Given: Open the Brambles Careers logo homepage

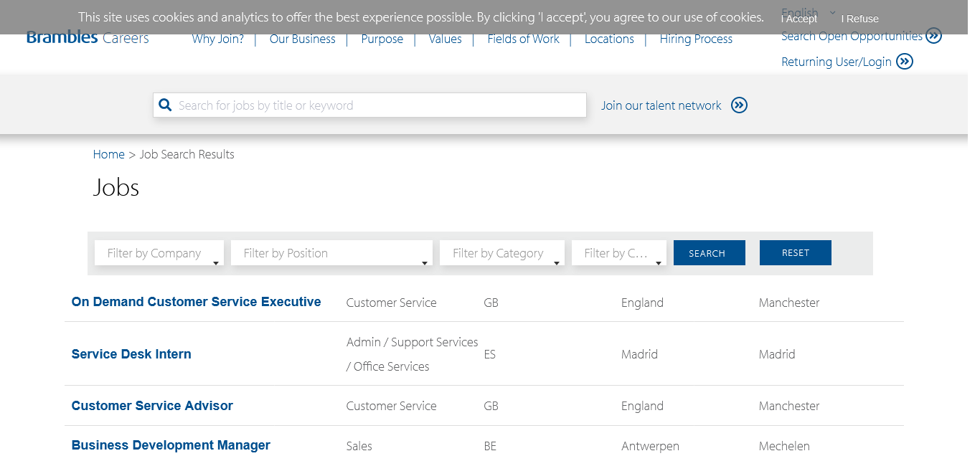Looking at the screenshot, I should tap(88, 39).
